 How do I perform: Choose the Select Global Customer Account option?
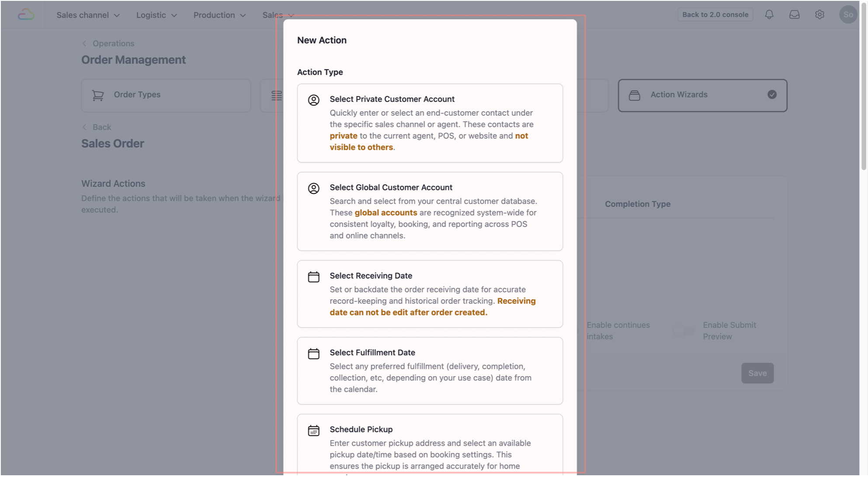coord(430,211)
